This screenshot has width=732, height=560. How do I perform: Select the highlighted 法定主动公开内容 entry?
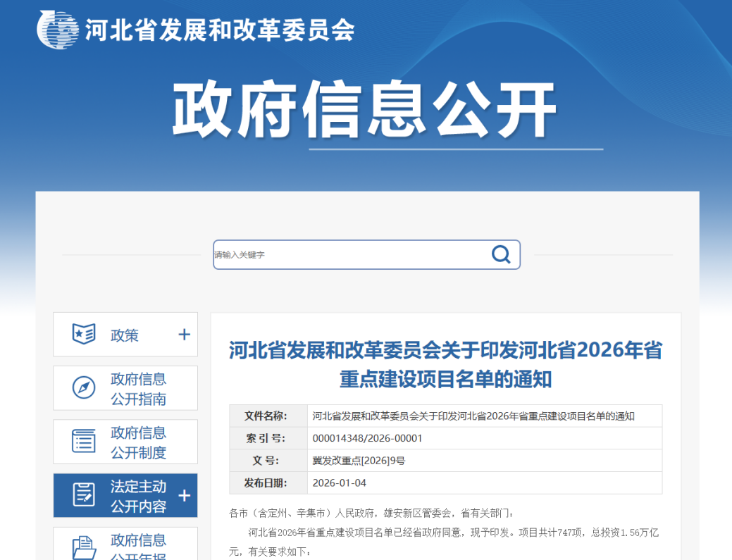[138, 496]
